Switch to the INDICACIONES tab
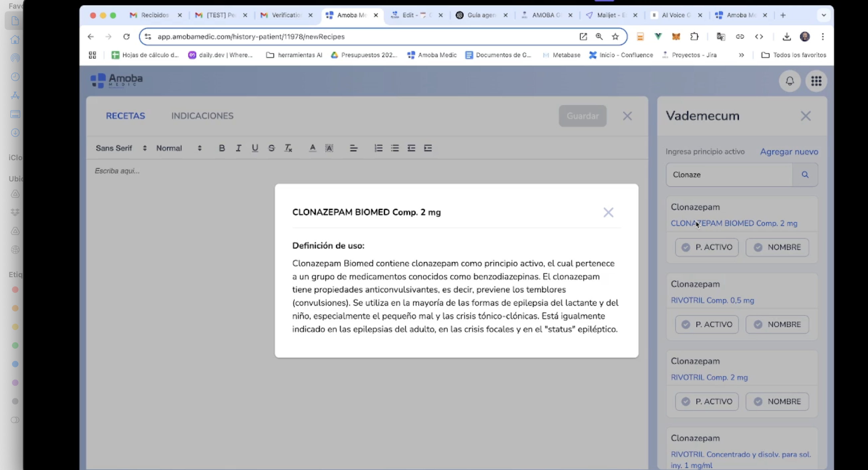 [202, 116]
